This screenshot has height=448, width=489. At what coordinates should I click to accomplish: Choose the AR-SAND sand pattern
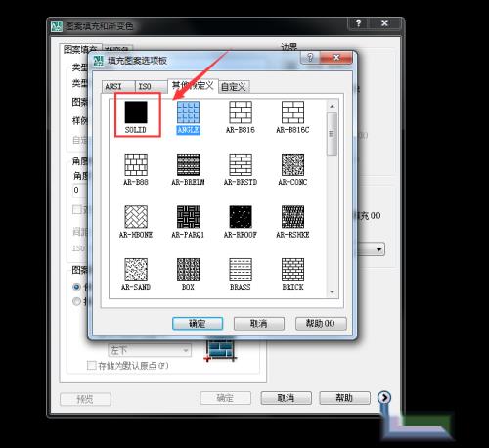click(136, 269)
